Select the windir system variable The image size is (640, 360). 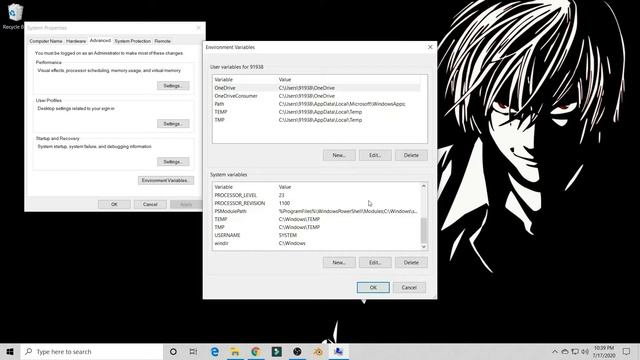point(316,243)
